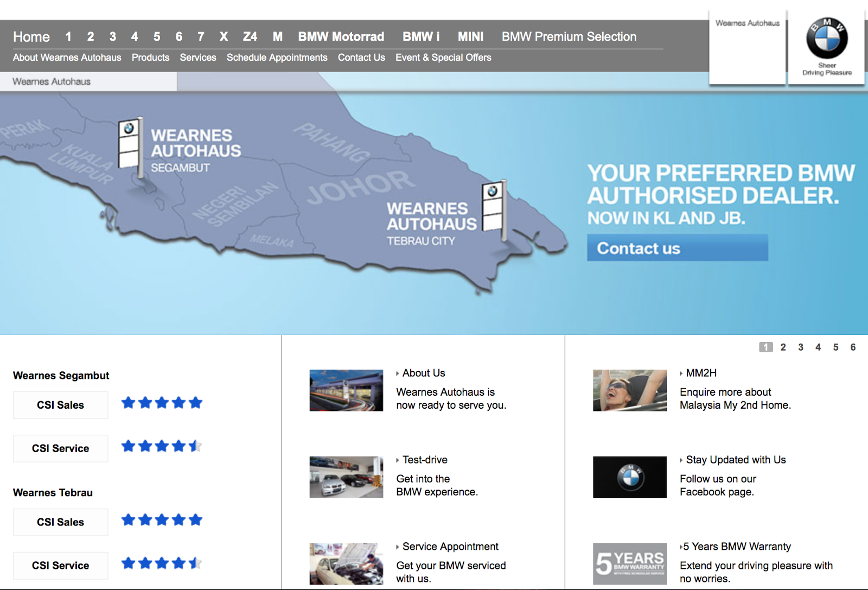Switch to banner slide 6
This screenshot has height=590, width=868.
853,347
